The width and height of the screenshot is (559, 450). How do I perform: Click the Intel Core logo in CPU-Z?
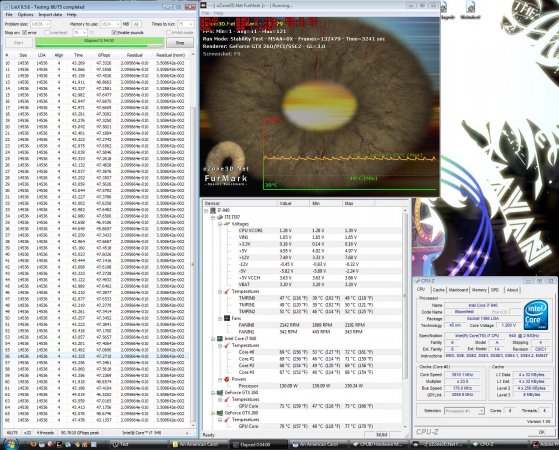point(535,315)
